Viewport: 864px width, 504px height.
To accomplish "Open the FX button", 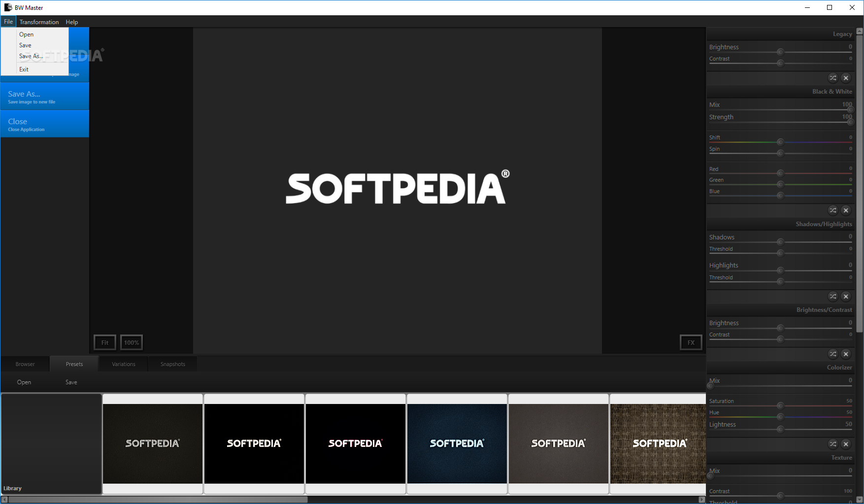I will pyautogui.click(x=691, y=342).
